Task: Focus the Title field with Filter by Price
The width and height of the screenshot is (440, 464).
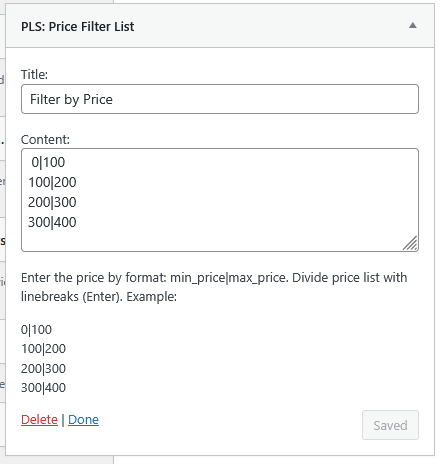Action: tap(220, 99)
